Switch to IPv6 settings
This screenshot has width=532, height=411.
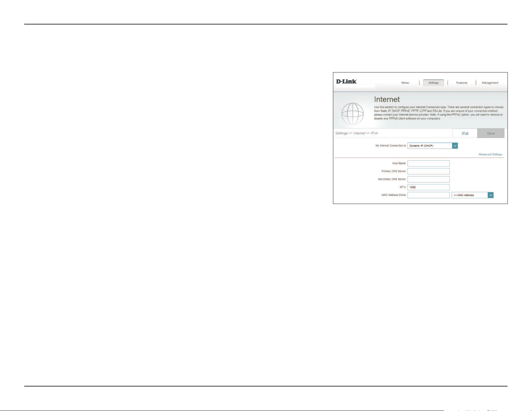(465, 133)
